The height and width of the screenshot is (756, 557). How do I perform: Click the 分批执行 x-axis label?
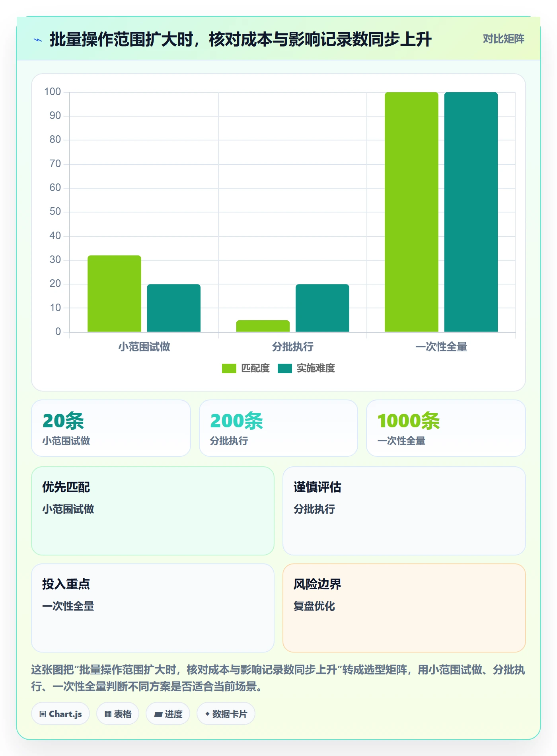[x=292, y=347]
